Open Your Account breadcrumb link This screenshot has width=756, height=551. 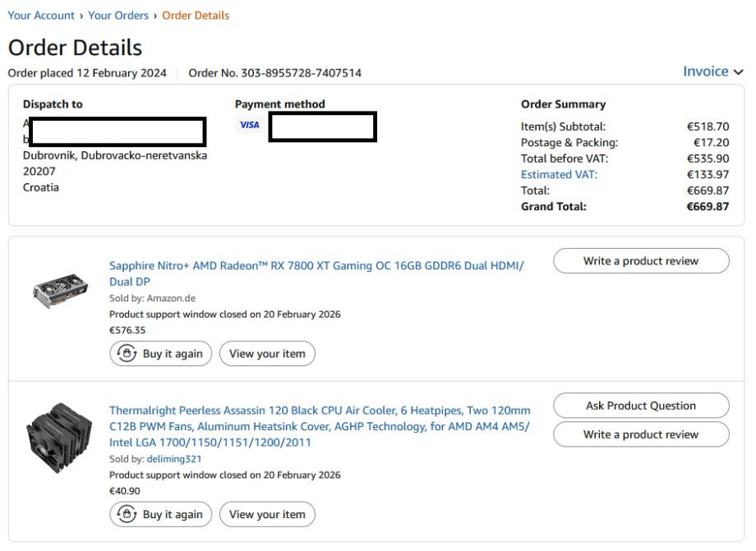pyautogui.click(x=38, y=16)
